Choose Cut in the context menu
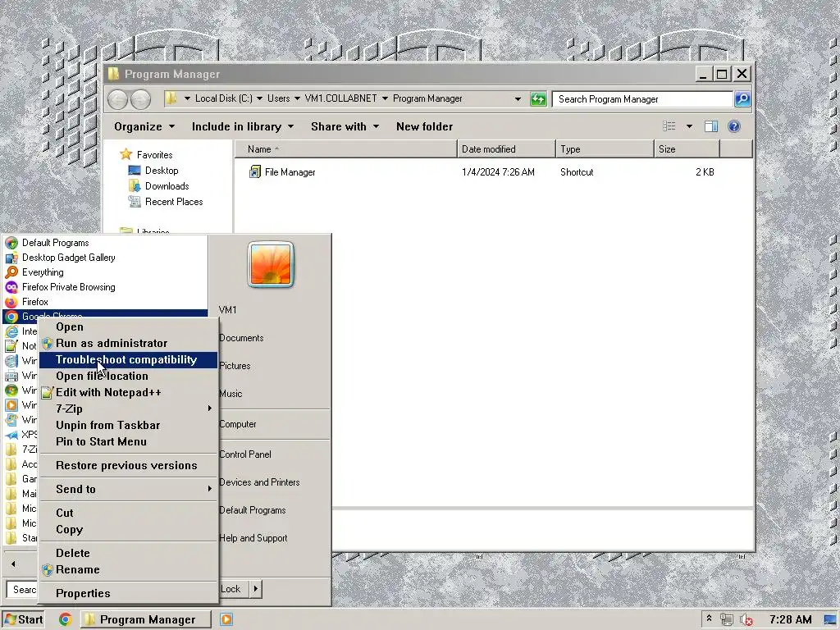The image size is (840, 630). coord(128,513)
